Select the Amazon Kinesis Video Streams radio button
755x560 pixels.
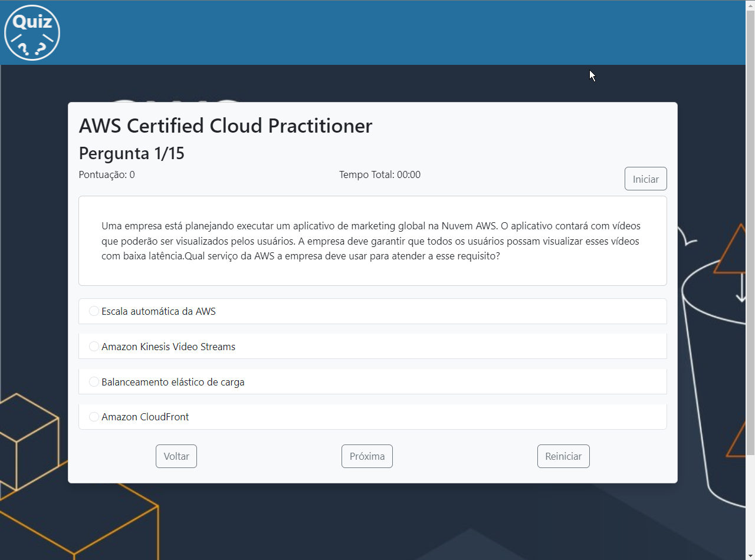94,347
